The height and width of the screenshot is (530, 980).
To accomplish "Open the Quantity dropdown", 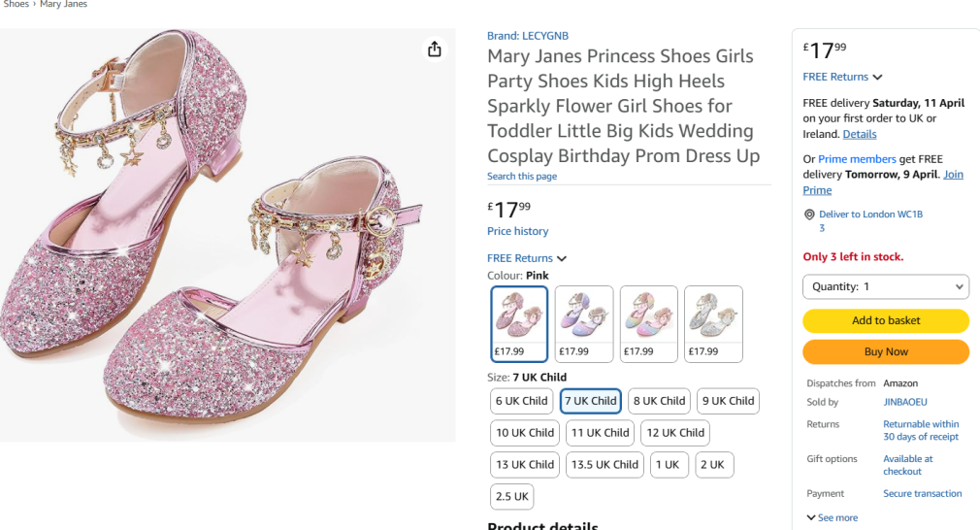I will [886, 287].
